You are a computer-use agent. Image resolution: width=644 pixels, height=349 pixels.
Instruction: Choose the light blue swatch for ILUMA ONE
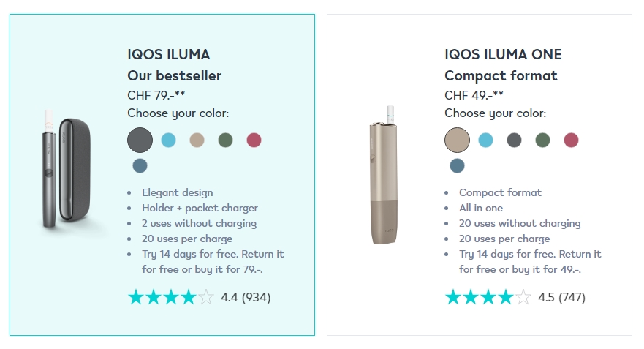coord(485,140)
